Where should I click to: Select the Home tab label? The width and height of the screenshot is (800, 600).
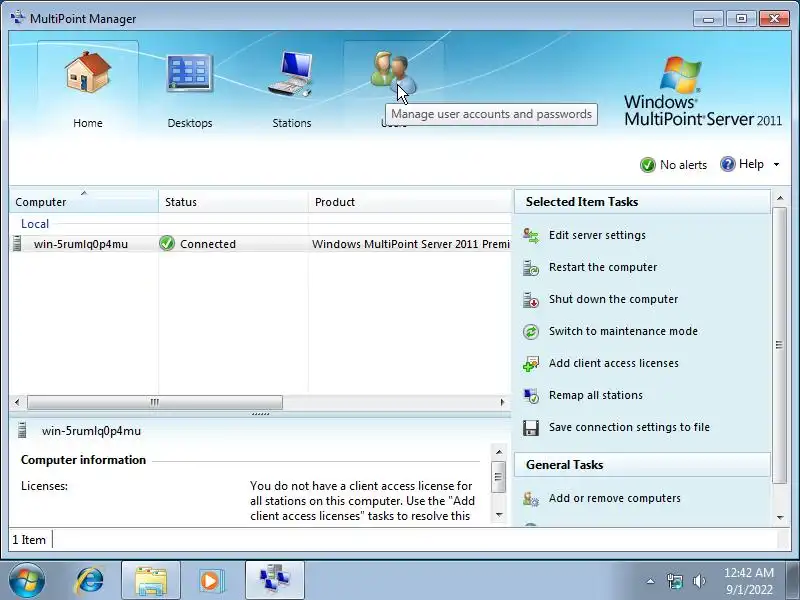pyautogui.click(x=88, y=123)
